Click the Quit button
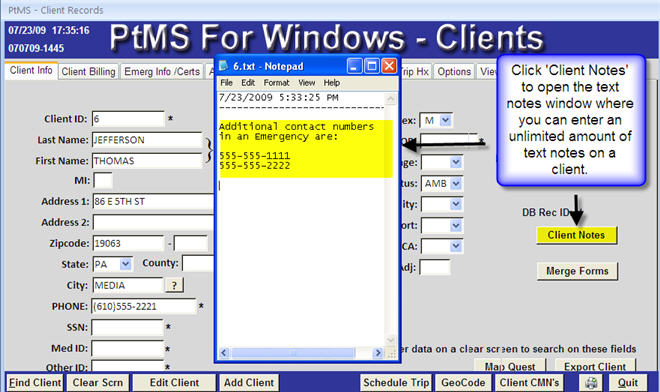 [628, 383]
